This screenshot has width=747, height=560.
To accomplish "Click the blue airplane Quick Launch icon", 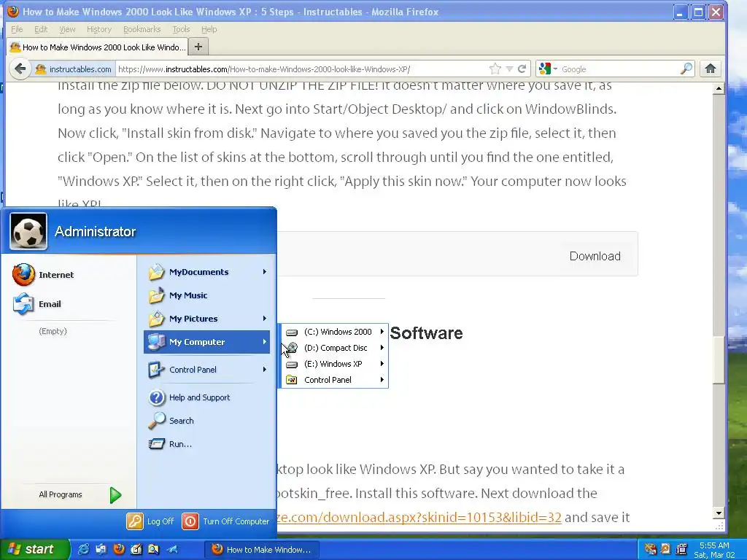I will pyautogui.click(x=172, y=549).
